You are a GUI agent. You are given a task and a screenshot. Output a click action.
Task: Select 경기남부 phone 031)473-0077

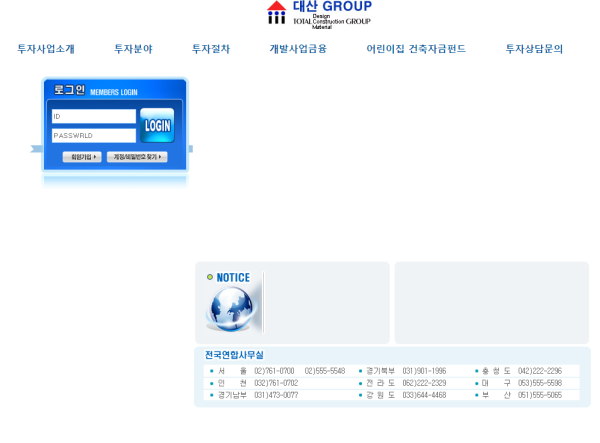tap(276, 395)
